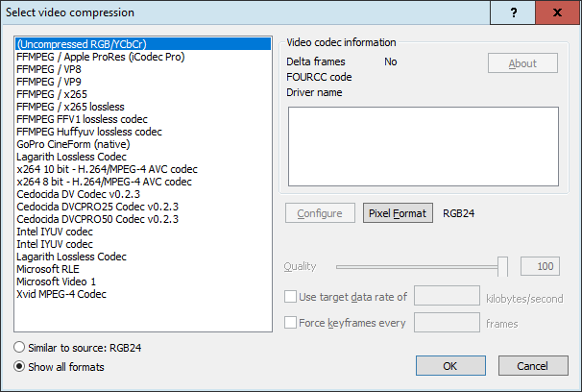
Task: Select Microsoft Video 1 codec
Action: pos(60,282)
